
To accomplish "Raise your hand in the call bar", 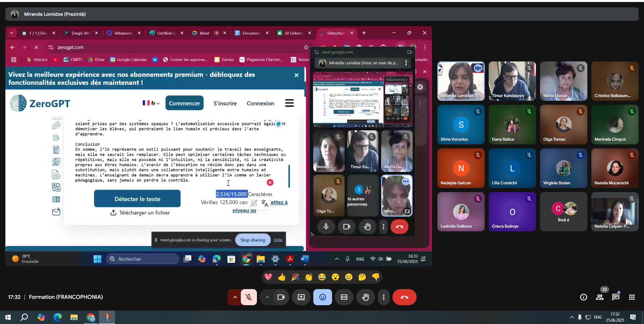I will 365,297.
